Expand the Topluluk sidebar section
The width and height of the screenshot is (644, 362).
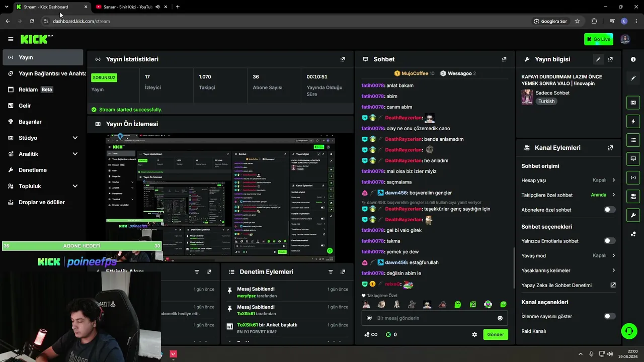point(75,186)
